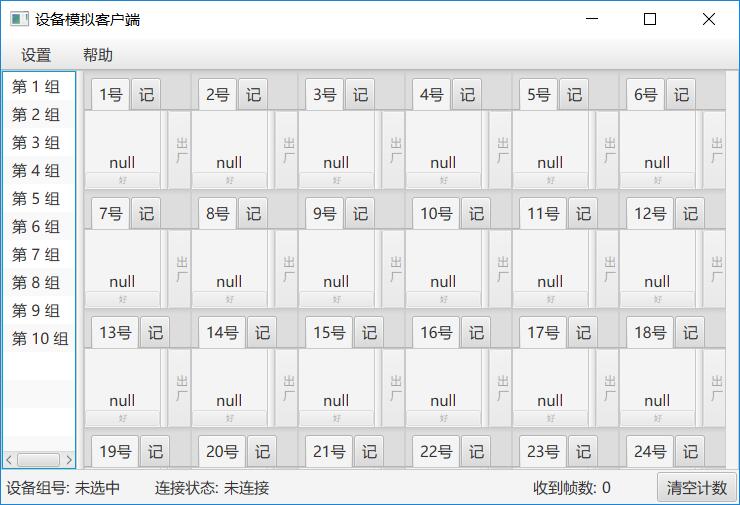
Task: Click the 14号 device button
Action: 222,332
